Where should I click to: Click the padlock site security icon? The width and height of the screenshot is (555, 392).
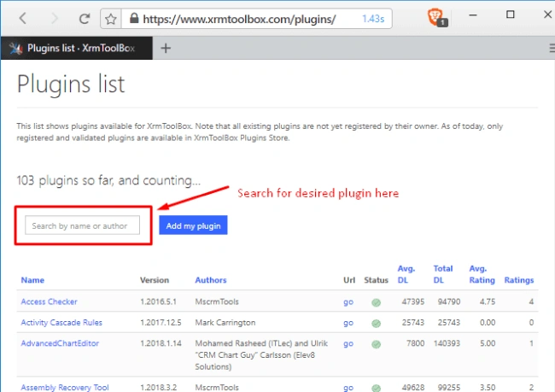[134, 18]
